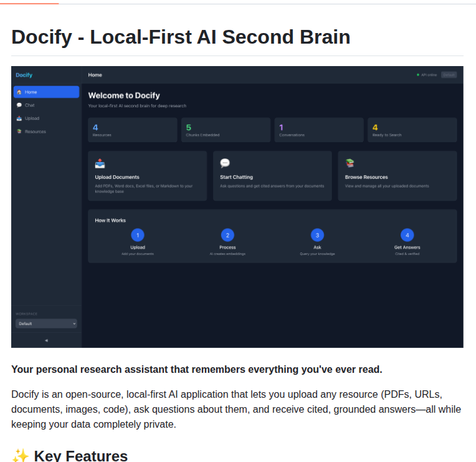The height and width of the screenshot is (462, 476).
Task: Click the 'Upload Documents' card title
Action: pos(117,177)
